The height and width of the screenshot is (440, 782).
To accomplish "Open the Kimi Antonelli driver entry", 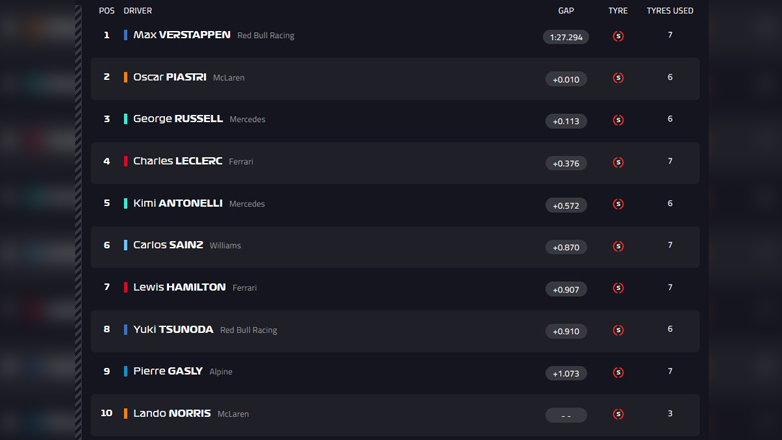I will [x=177, y=203].
